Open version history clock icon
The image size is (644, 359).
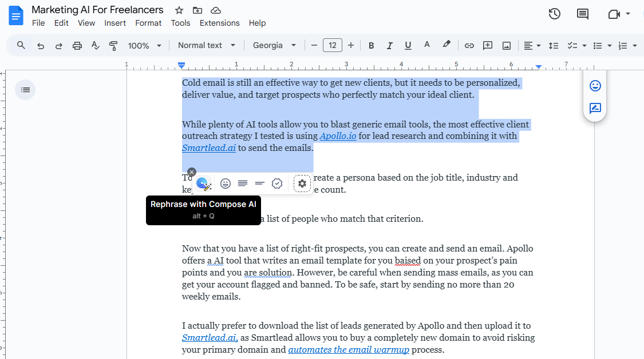[554, 14]
